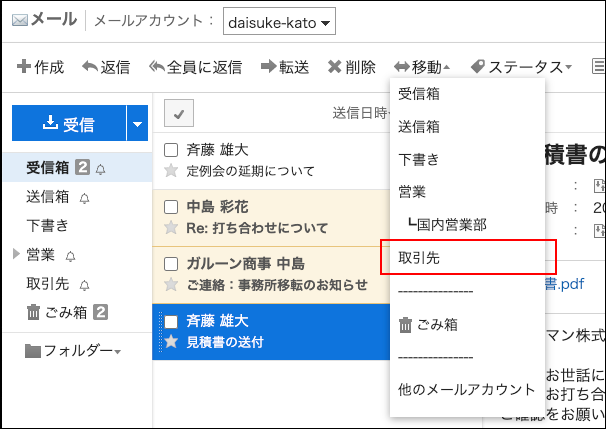Open ごみ箱 trash folder in sidebar
This screenshot has width=606, height=429.
pos(66,312)
